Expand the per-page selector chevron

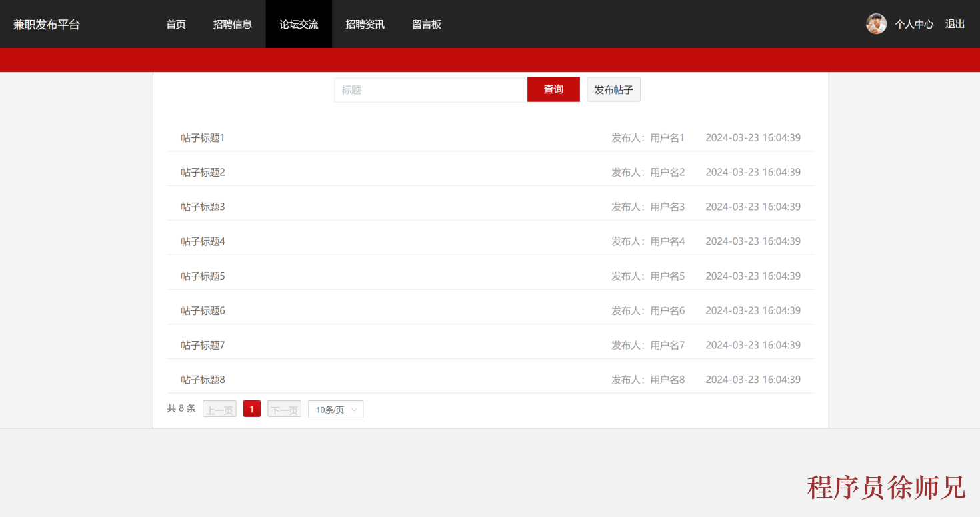(x=355, y=410)
